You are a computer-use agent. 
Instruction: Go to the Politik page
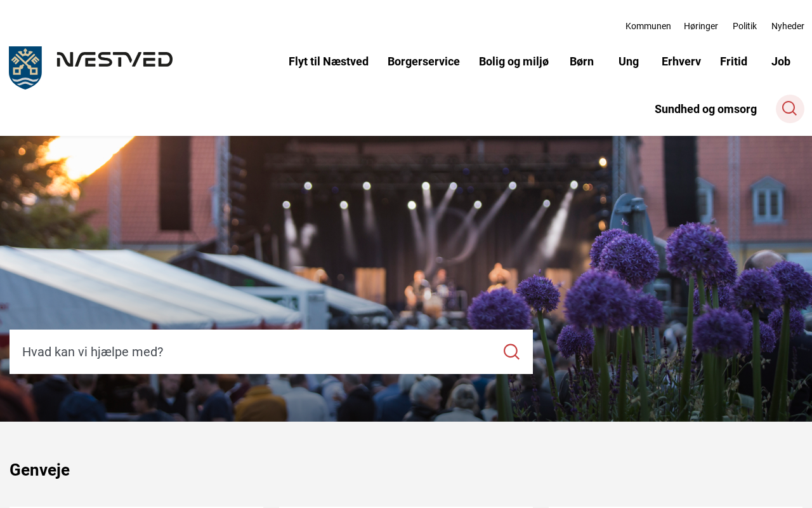[745, 26]
